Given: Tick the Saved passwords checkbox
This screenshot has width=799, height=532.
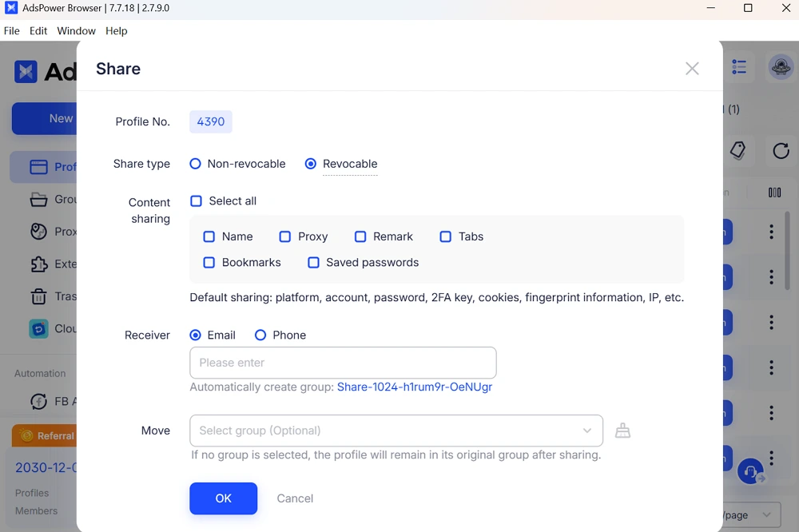Looking at the screenshot, I should (313, 262).
